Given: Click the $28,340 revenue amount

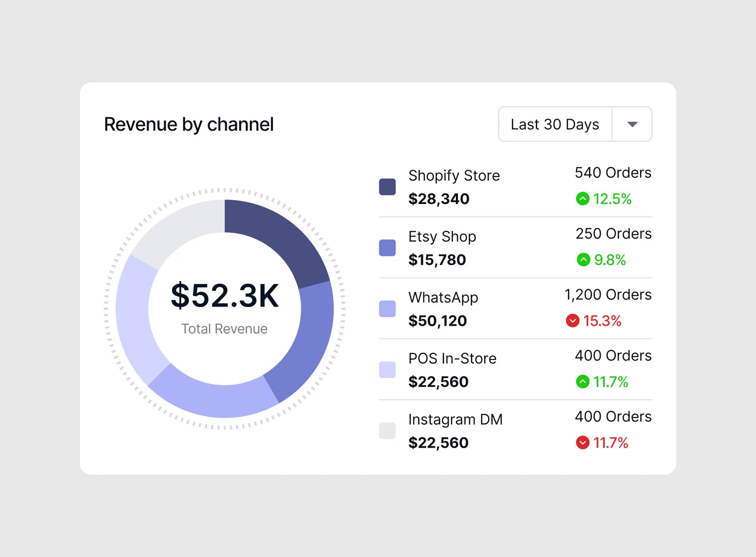Looking at the screenshot, I should click(x=439, y=199).
